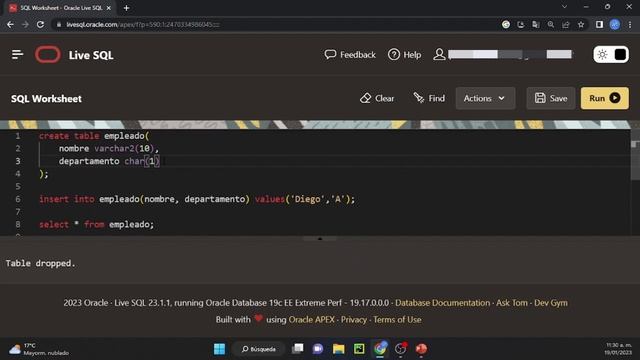The width and height of the screenshot is (640, 360).
Task: Click the Table dropped. result message
Action: coord(40,263)
